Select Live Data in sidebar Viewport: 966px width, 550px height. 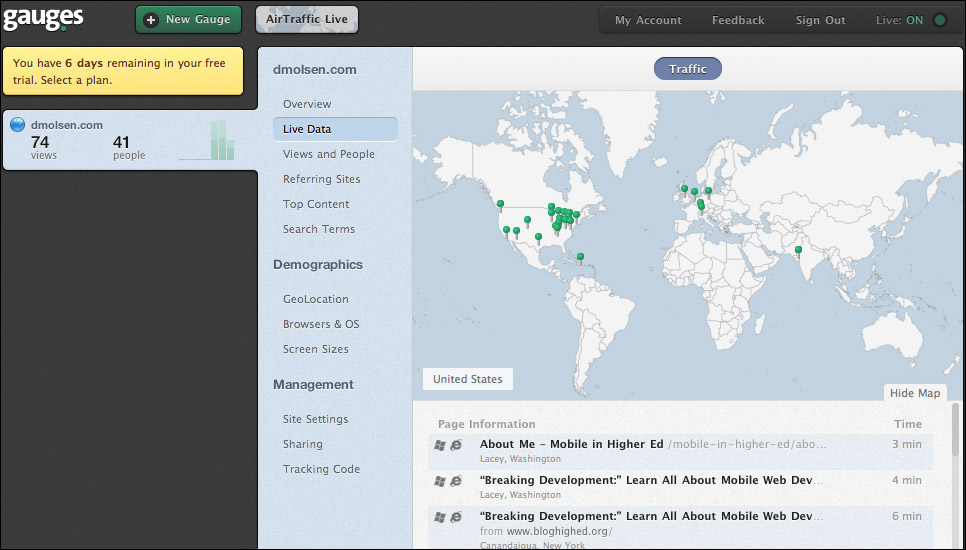[335, 129]
